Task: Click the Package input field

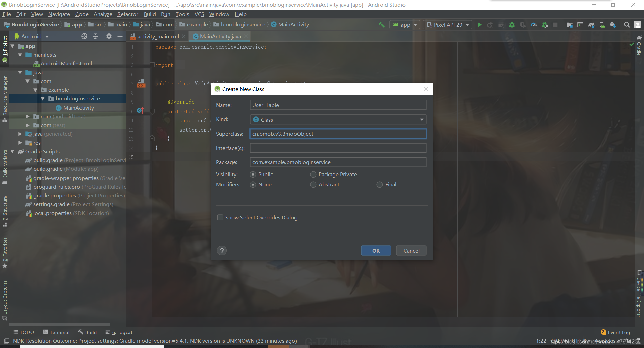Action: tap(338, 162)
